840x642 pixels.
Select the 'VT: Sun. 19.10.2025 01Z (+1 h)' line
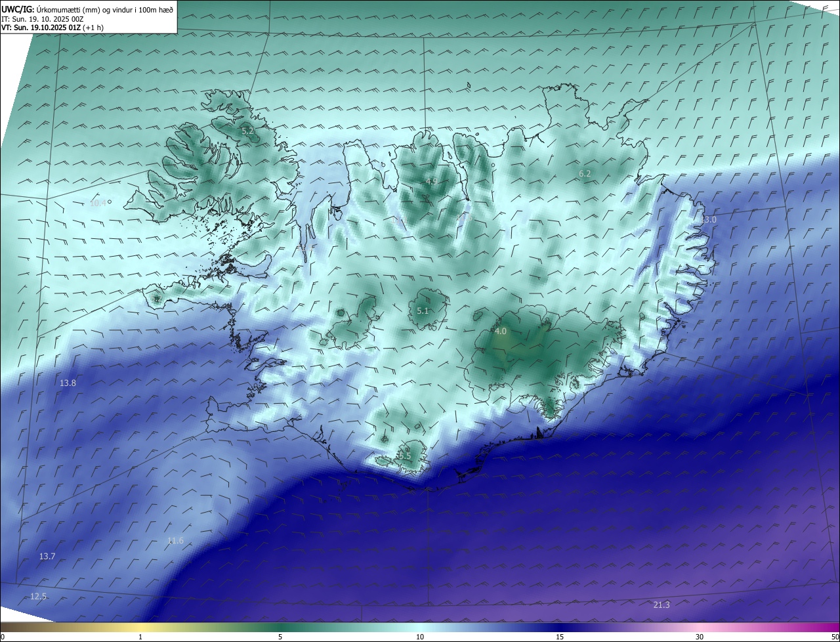click(x=52, y=28)
